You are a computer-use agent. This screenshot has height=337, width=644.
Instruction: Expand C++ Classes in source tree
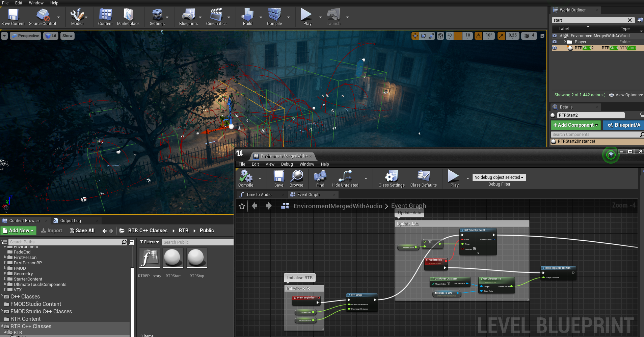pyautogui.click(x=2, y=296)
